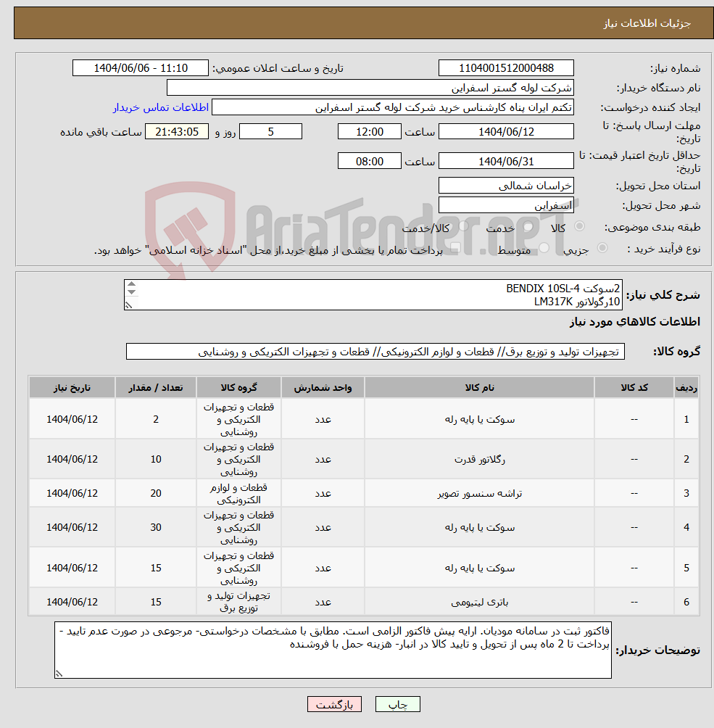Click the کد کالا column header
Screen dimensions: 714x728
pyautogui.click(x=634, y=388)
